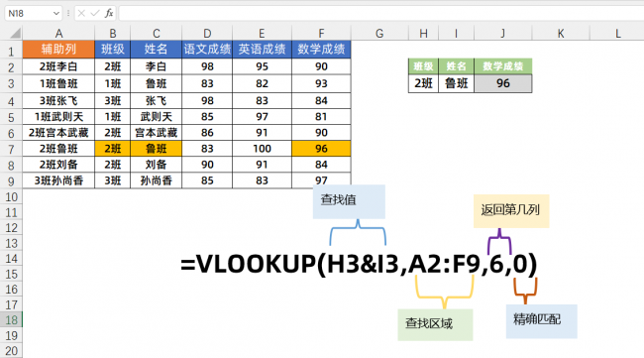The image size is (644, 358).
Task: Open the Name Box dropdown arrow
Action: (x=56, y=14)
